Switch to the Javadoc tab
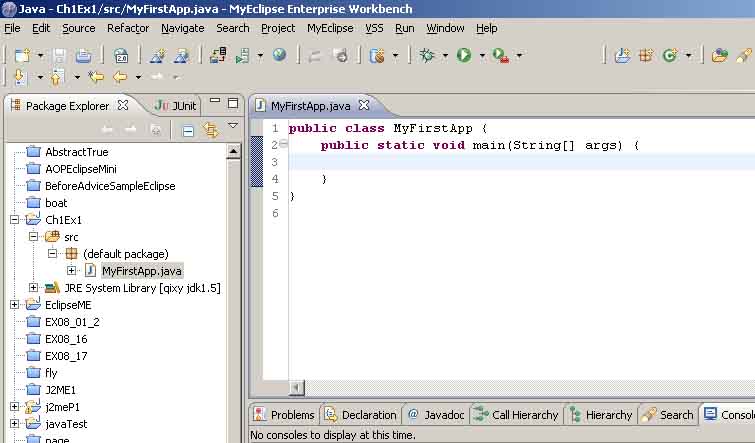This screenshot has width=755, height=443. 436,415
